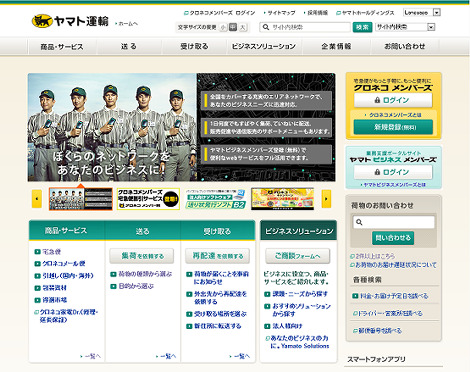Click the 商品・サービス panel header

[x=67, y=230]
